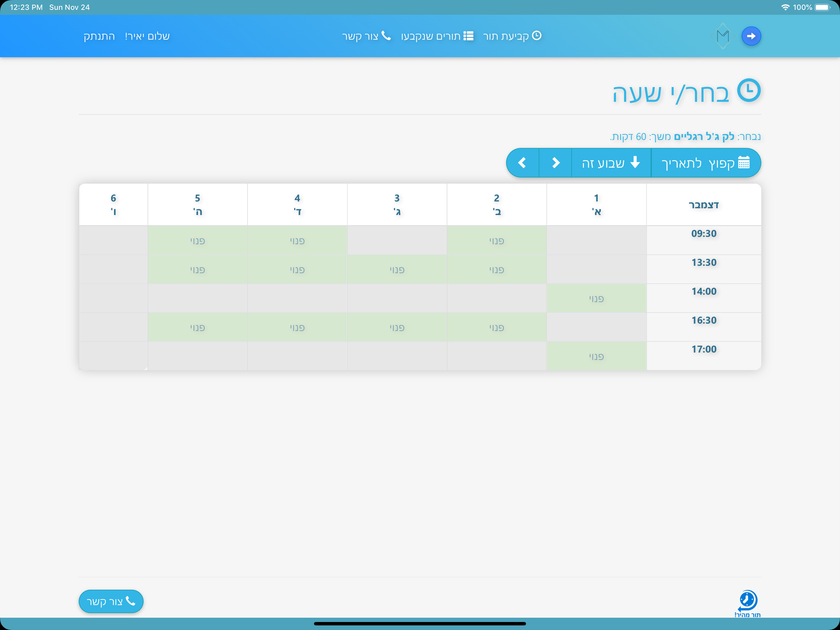The width and height of the screenshot is (840, 630).
Task: Click שבוע זה this week button
Action: [611, 163]
